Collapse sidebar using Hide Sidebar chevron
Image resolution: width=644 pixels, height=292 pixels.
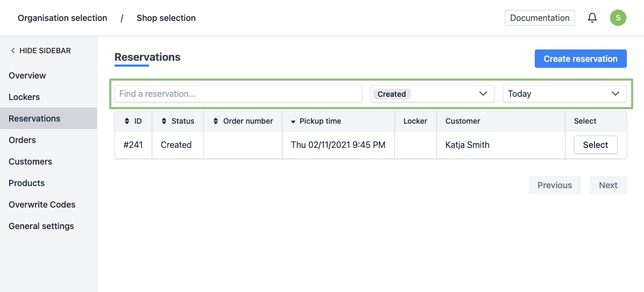(13, 51)
